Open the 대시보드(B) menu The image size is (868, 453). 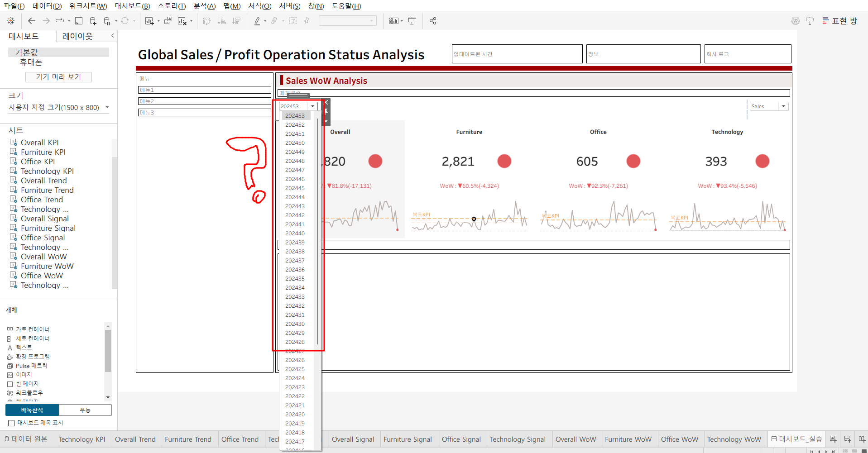132,6
